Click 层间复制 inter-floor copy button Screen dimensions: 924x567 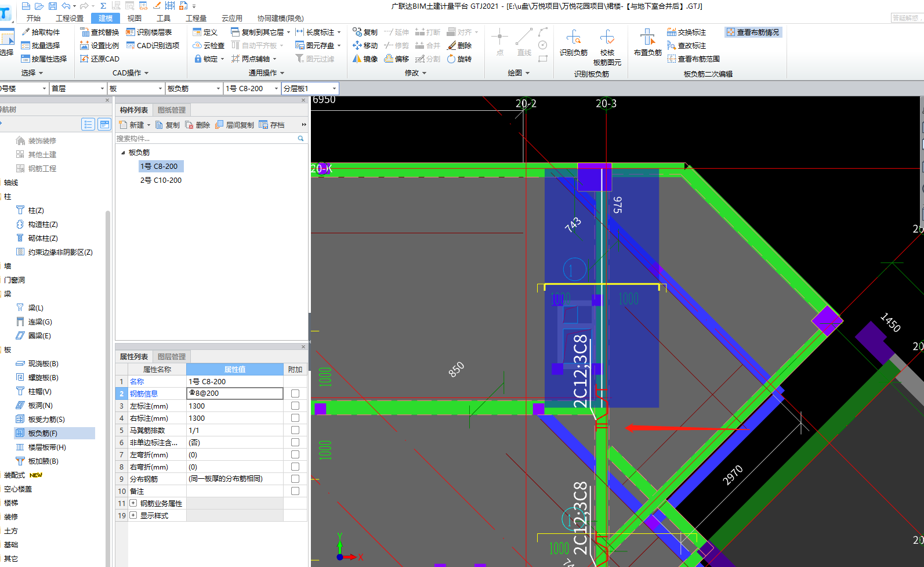pyautogui.click(x=234, y=125)
